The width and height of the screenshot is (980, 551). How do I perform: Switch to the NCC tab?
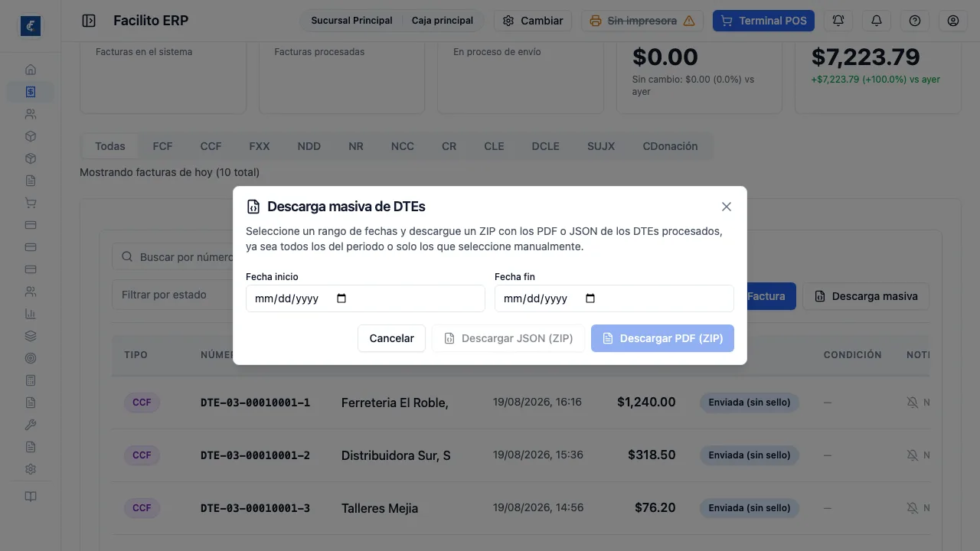coord(402,146)
